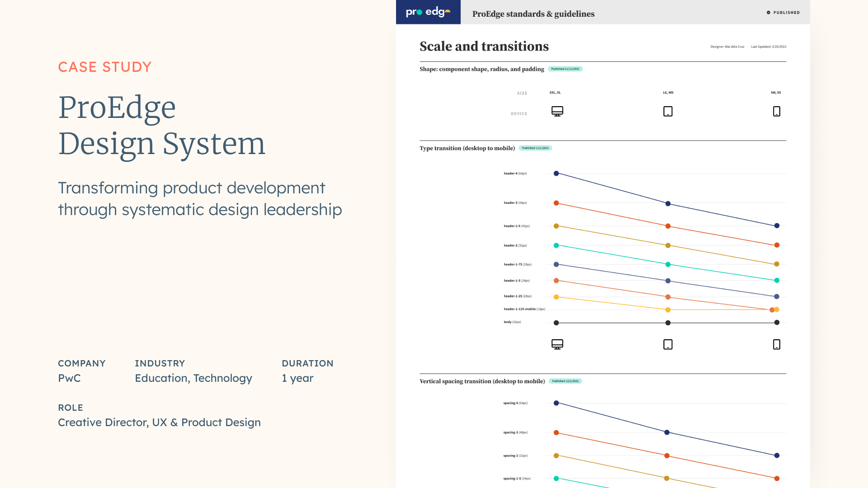Click the Published checkmark status icon

point(769,13)
